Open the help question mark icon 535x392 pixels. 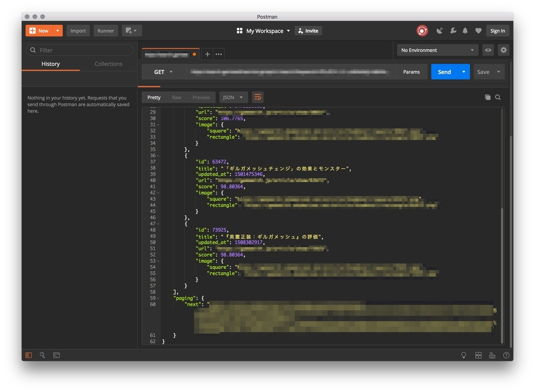pos(506,355)
